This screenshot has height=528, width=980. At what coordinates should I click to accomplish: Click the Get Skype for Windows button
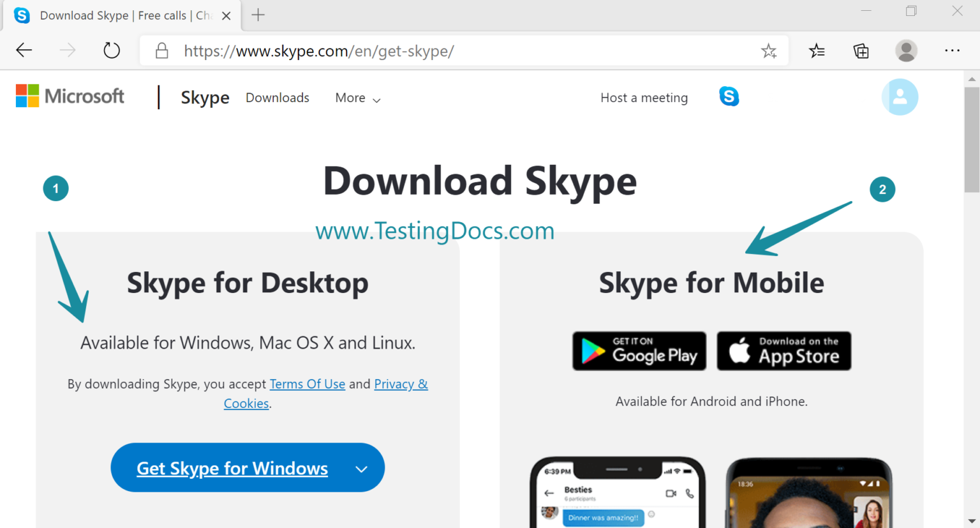tap(232, 467)
